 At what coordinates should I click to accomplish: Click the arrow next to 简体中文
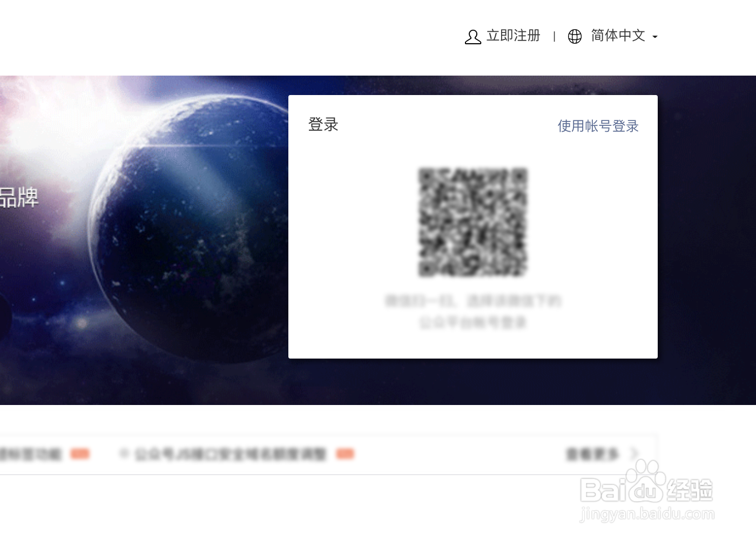point(655,37)
